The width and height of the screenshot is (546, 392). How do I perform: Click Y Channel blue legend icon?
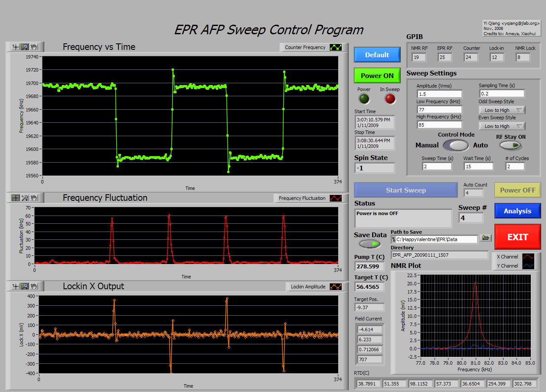pyautogui.click(x=528, y=266)
